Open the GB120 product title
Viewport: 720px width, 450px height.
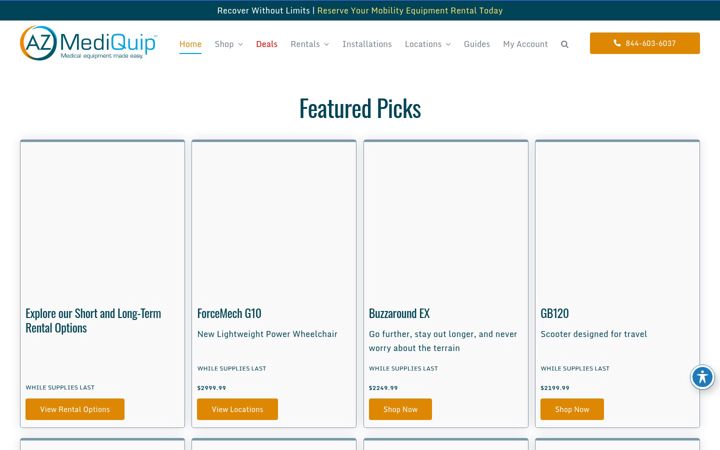555,314
